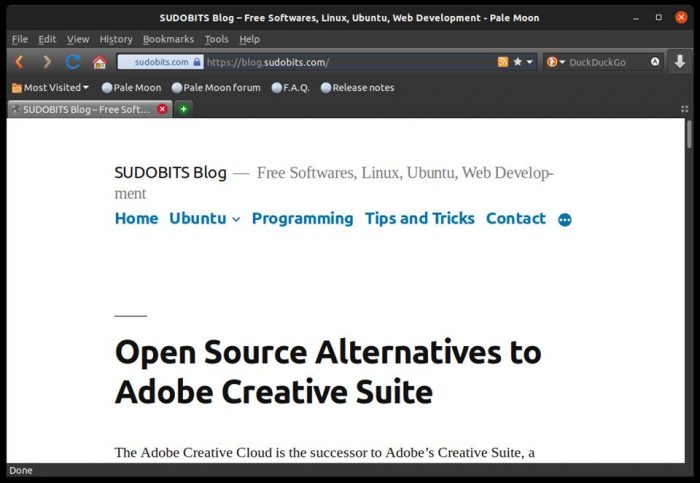Viewport: 700px width, 483px height.
Task: Click the Back navigation arrow
Action: coord(19,62)
